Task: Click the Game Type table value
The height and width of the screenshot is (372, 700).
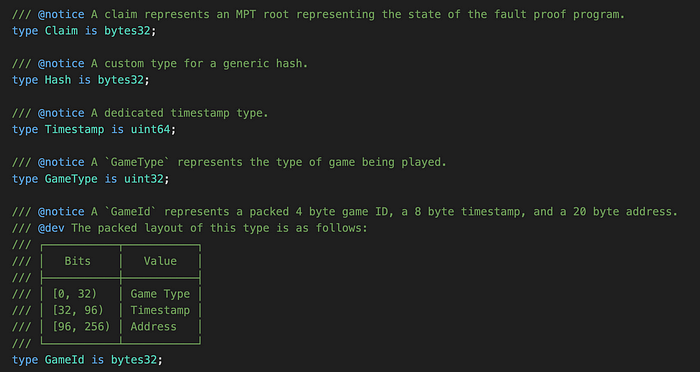Action: pos(160,294)
